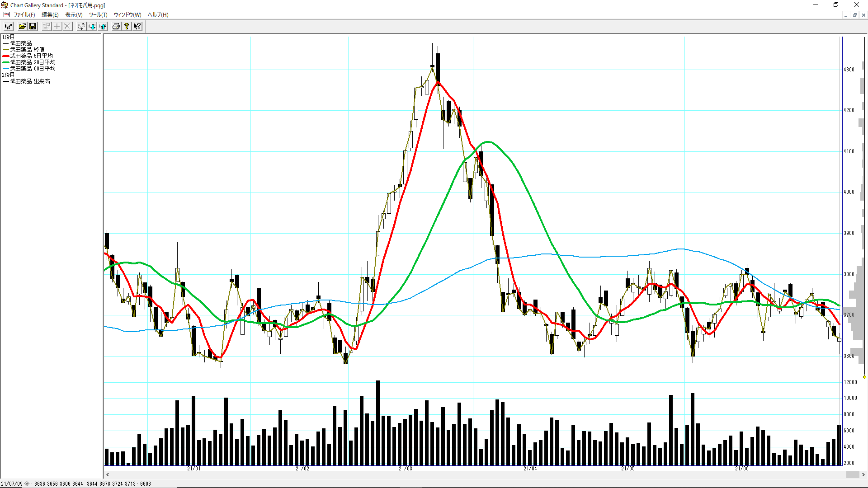Click the 1段目 panel heading
The height and width of the screenshot is (488, 868).
coord(9,37)
